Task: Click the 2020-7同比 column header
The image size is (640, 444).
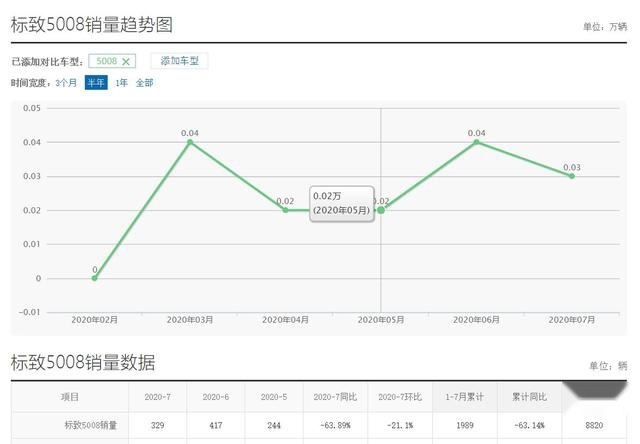Action: click(335, 397)
